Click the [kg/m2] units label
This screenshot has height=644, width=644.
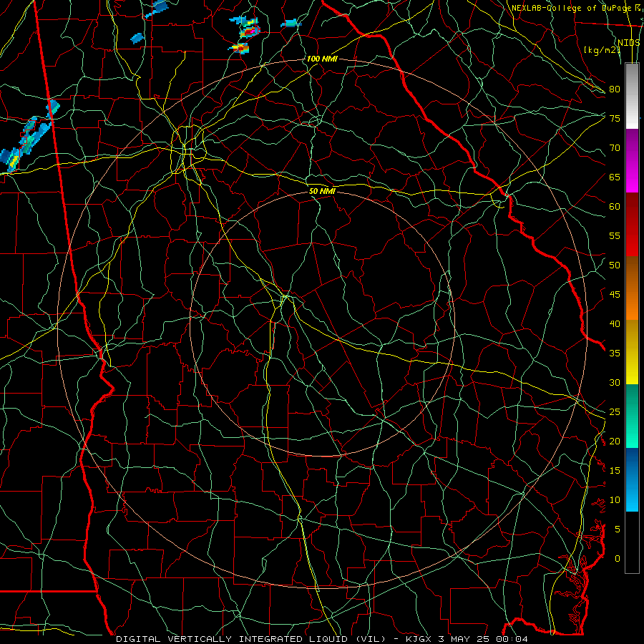[602, 50]
